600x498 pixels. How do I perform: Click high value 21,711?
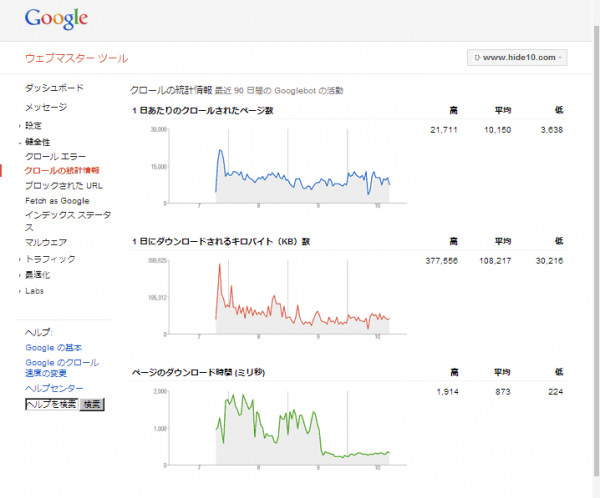coord(444,130)
